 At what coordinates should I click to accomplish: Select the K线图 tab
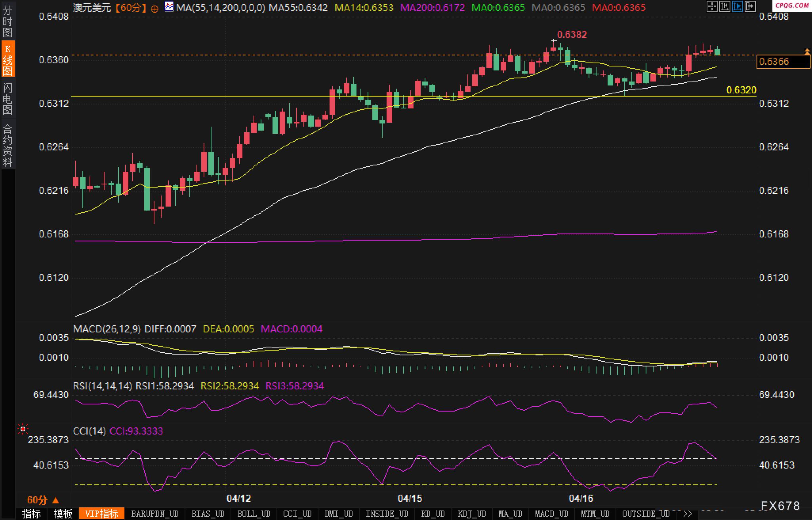(8, 59)
